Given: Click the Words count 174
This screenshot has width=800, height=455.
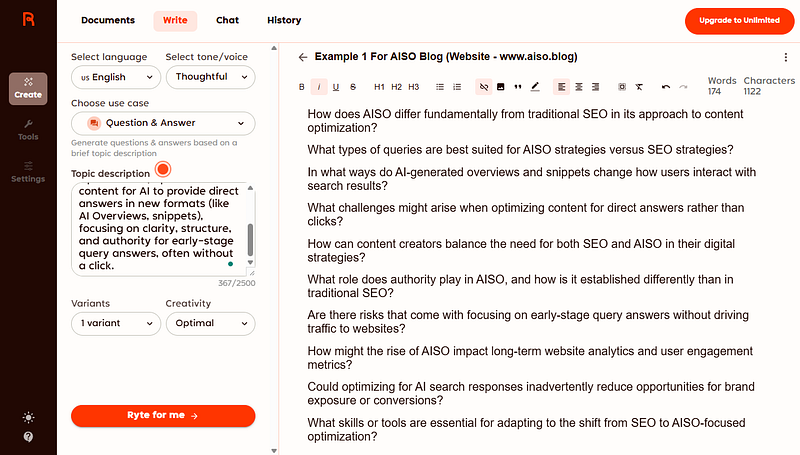Looking at the screenshot, I should tap(721, 86).
